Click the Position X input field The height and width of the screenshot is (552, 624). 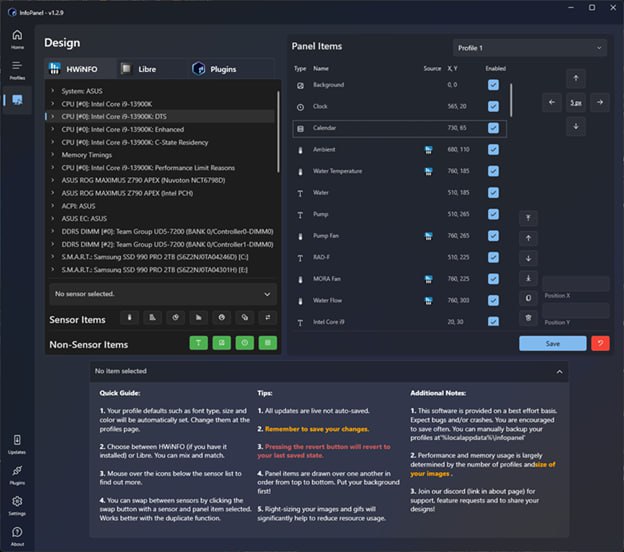575,284
